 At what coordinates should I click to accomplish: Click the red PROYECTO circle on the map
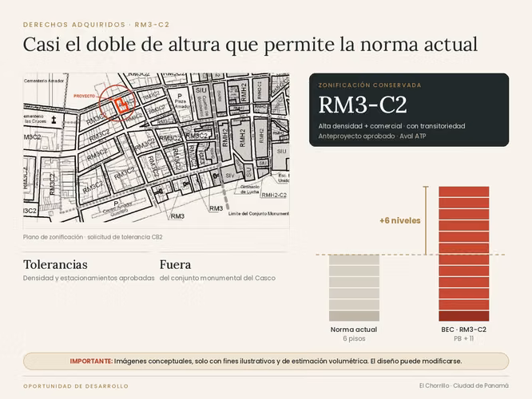tap(117, 103)
